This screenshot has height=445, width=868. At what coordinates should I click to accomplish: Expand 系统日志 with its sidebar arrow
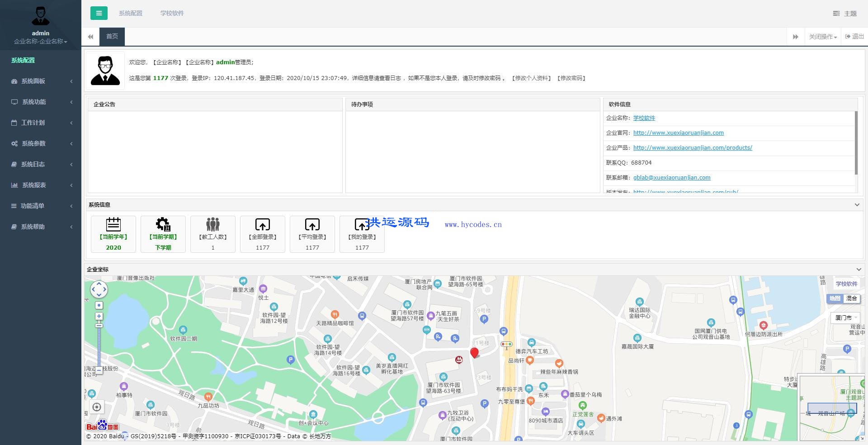click(x=71, y=165)
